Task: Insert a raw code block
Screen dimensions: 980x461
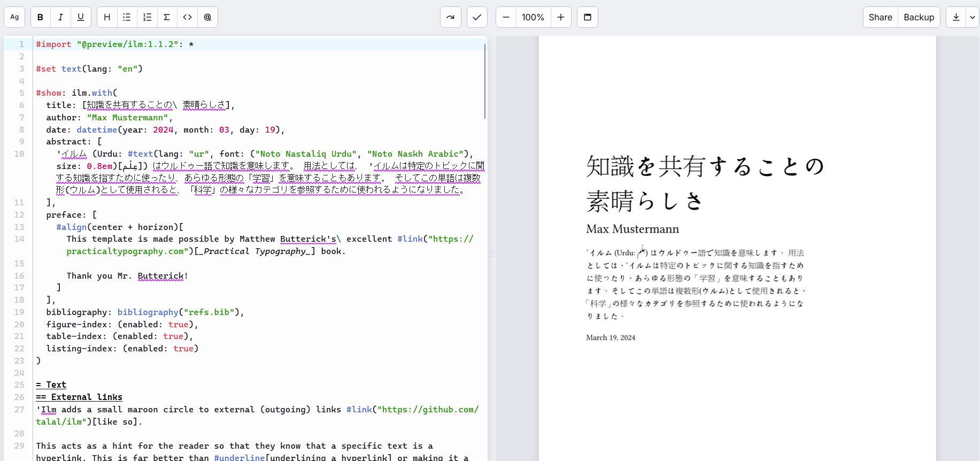Action: pos(187,17)
